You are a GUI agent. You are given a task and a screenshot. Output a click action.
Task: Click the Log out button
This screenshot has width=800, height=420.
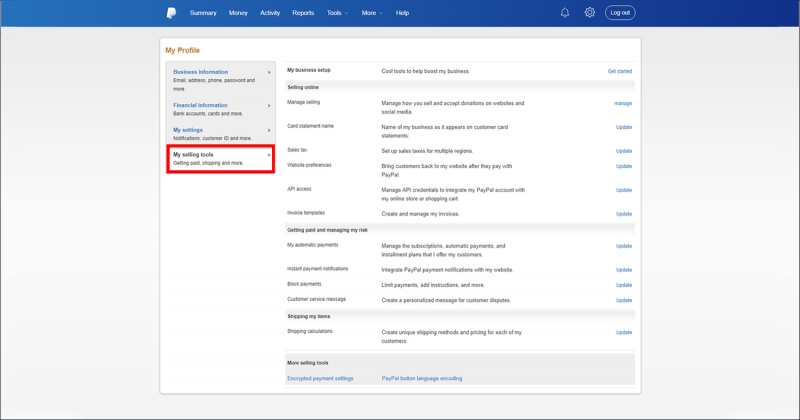coord(620,13)
